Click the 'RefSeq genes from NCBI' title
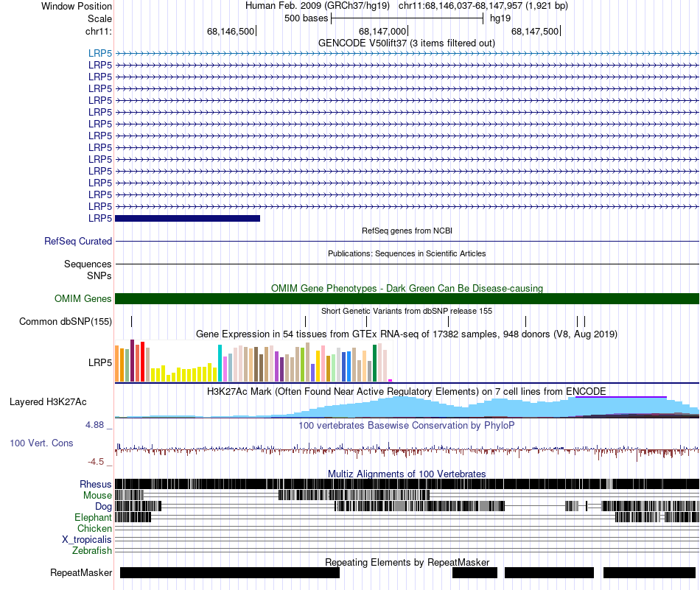Viewport: 700px width, 590px height. (407, 231)
